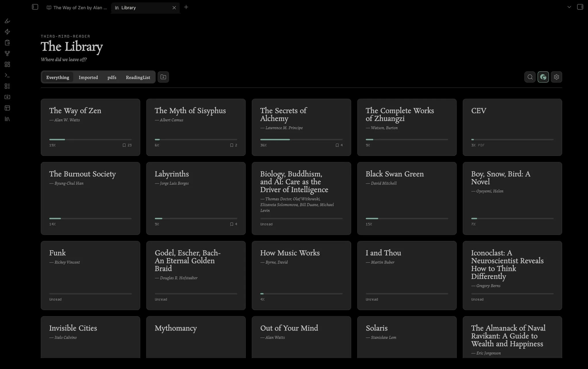588x369 pixels.
Task: Click The Way of Zen bookmark icon
Action: (x=124, y=145)
